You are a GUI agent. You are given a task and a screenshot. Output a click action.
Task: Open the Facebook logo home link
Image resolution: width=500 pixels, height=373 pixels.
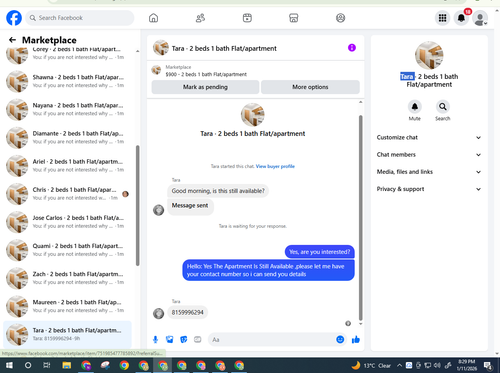(14, 18)
